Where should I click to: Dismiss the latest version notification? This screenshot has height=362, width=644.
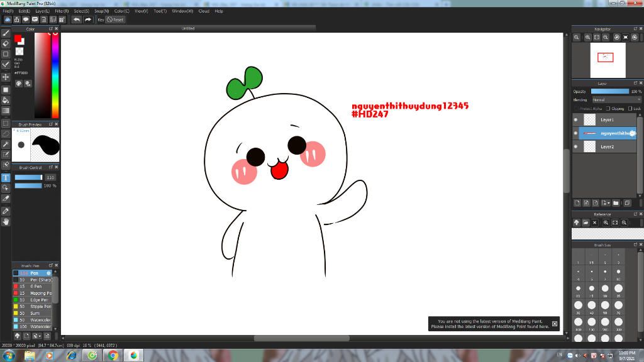(x=555, y=324)
